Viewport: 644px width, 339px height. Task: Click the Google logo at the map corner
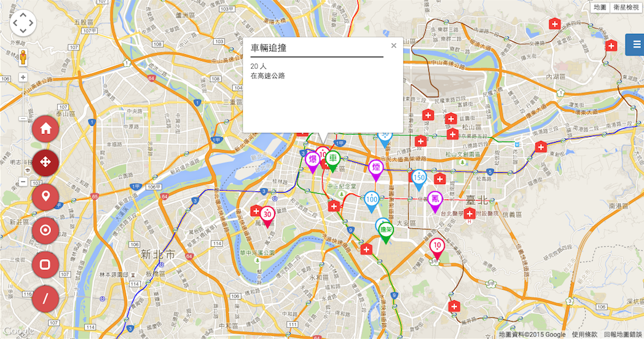coord(17,331)
